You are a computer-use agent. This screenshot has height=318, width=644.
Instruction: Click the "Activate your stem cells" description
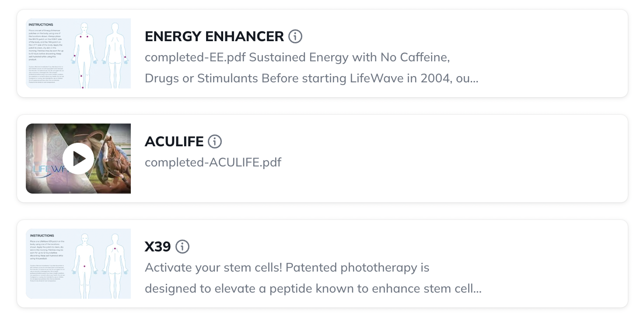coord(287,268)
